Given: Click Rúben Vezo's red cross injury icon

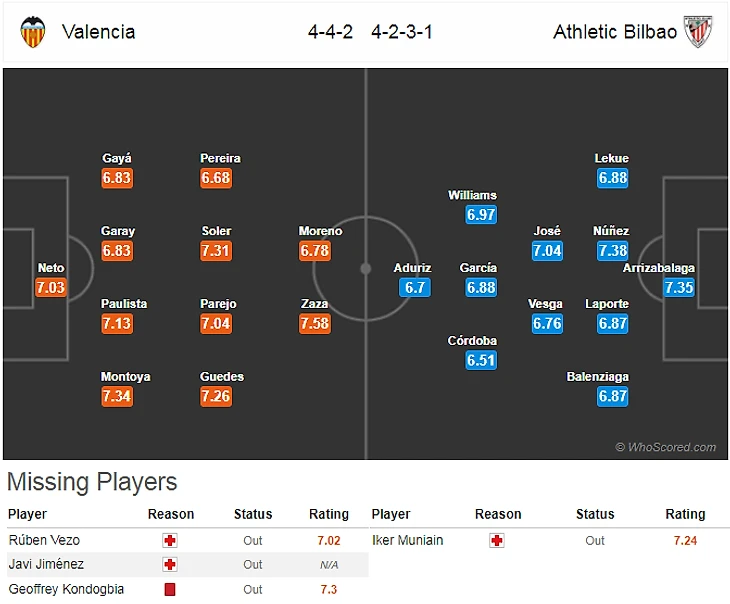Looking at the screenshot, I should 170,540.
